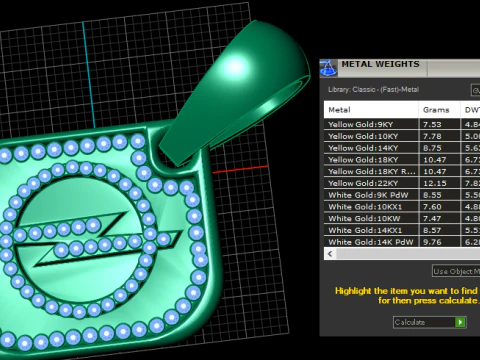The image size is (480, 360).
Task: Click the horizontal scrollbar track of metal table
Action: 408,254
